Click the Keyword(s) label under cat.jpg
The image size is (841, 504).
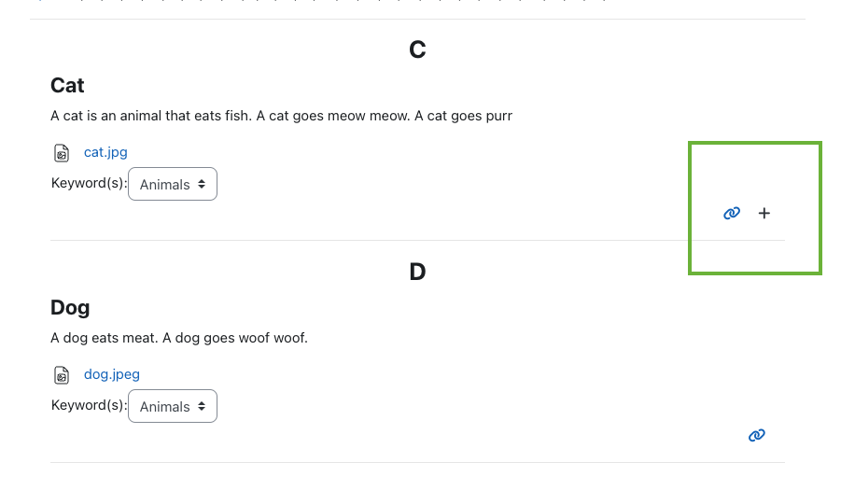pos(89,183)
